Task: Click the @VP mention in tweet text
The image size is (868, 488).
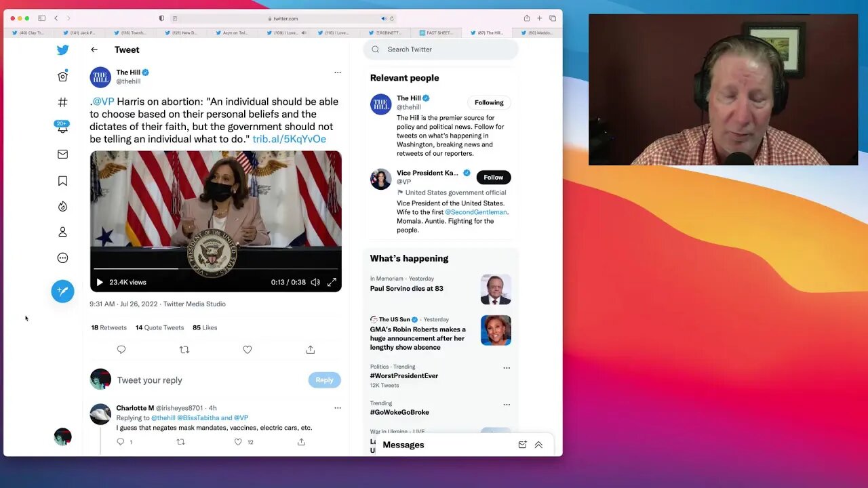Action: pyautogui.click(x=103, y=102)
